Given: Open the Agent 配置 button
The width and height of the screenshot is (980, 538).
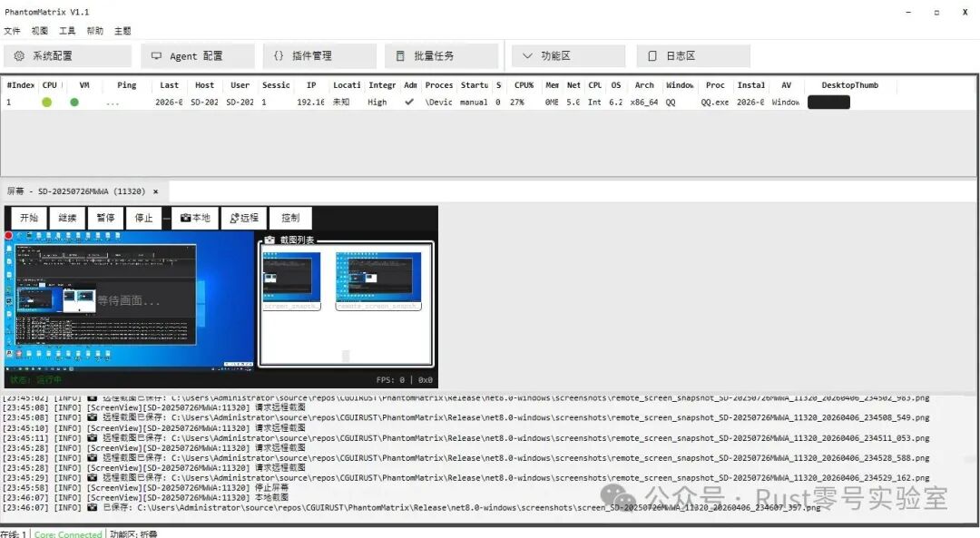Looking at the screenshot, I should tap(198, 55).
